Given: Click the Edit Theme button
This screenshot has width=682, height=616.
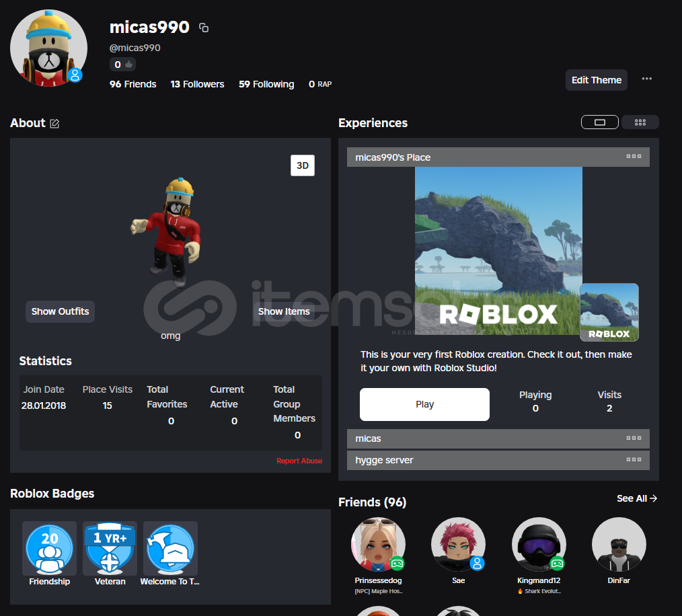Looking at the screenshot, I should pos(597,80).
